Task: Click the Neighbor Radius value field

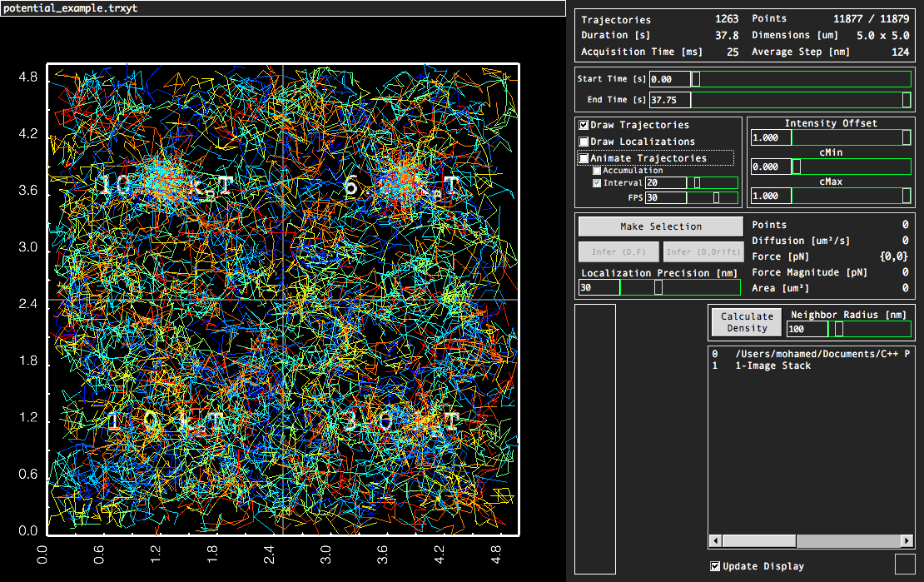Action: [x=807, y=329]
